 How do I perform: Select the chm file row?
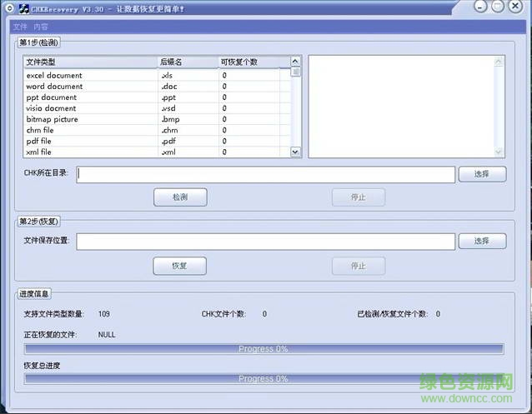pyautogui.click(x=157, y=130)
